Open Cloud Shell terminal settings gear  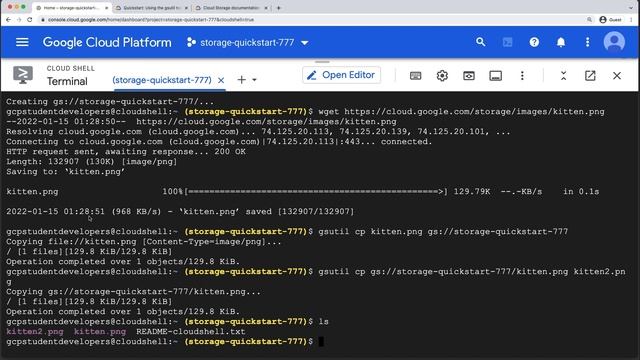pyautogui.click(x=442, y=76)
